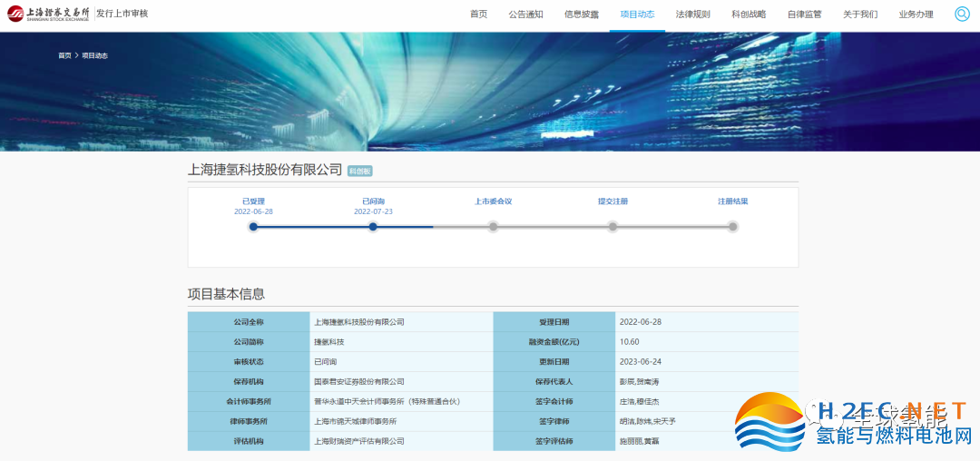Click the 签字评估师 label cell
Screen dimensions: 980x461
554,442
